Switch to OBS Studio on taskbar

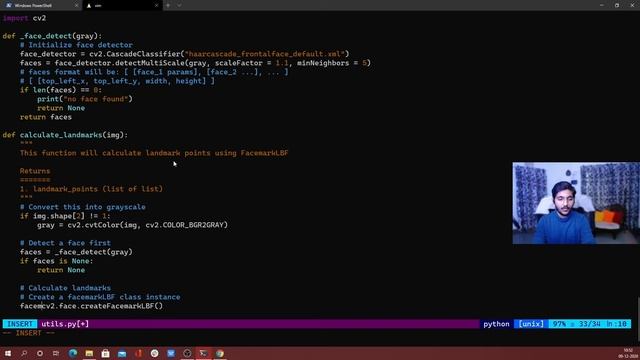pos(187,353)
